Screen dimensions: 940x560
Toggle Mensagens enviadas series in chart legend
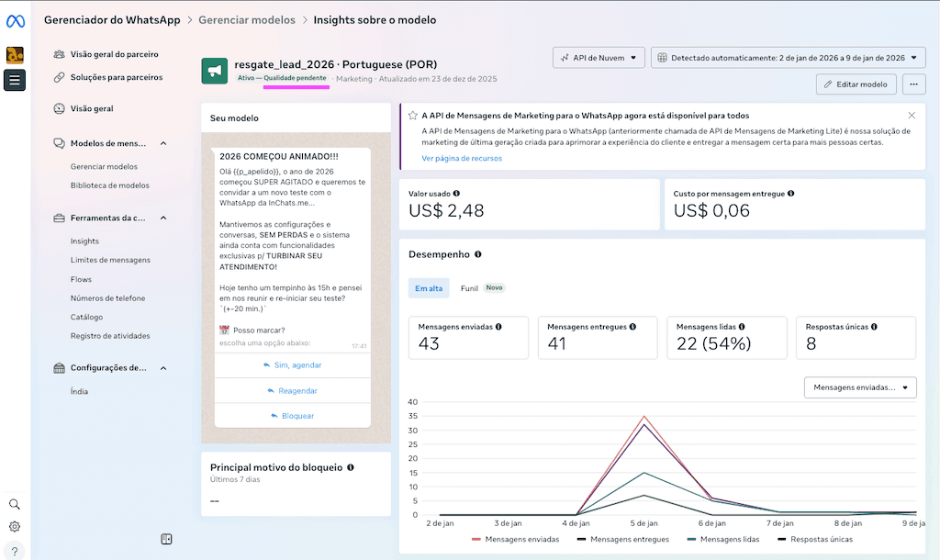[515, 539]
